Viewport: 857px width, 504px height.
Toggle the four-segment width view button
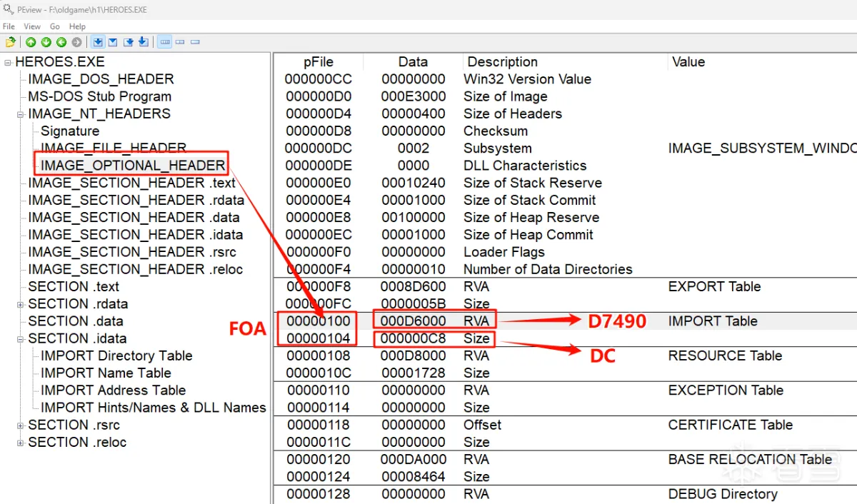point(165,42)
